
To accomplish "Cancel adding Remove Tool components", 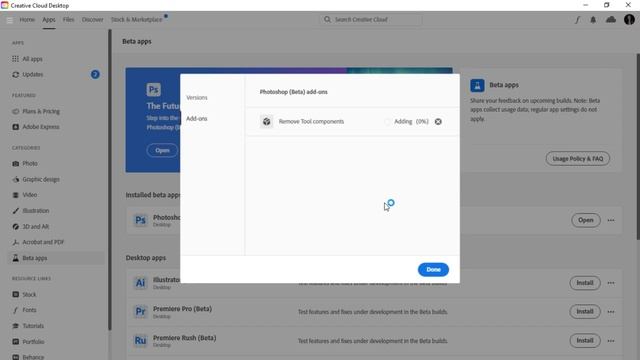I will [438, 122].
